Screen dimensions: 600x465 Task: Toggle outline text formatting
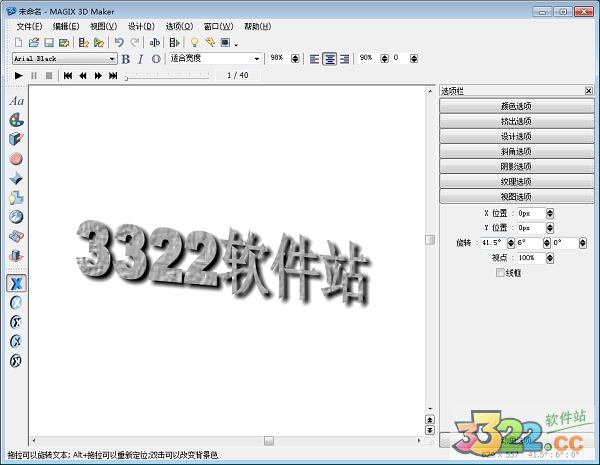[x=156, y=59]
